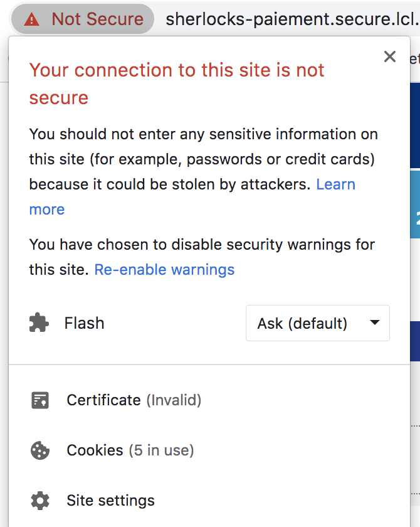Viewport: 420px width, 527px height.
Task: Close the site information popup
Action: 389,56
